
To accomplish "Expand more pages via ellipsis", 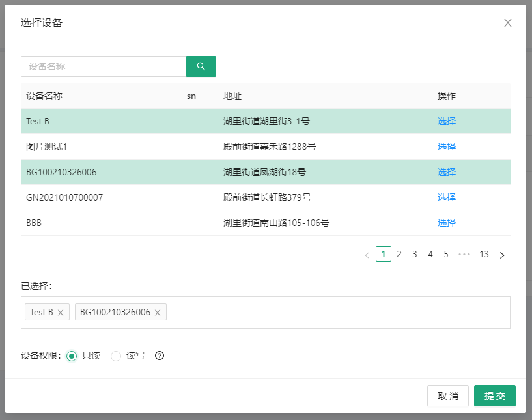I will (464, 255).
